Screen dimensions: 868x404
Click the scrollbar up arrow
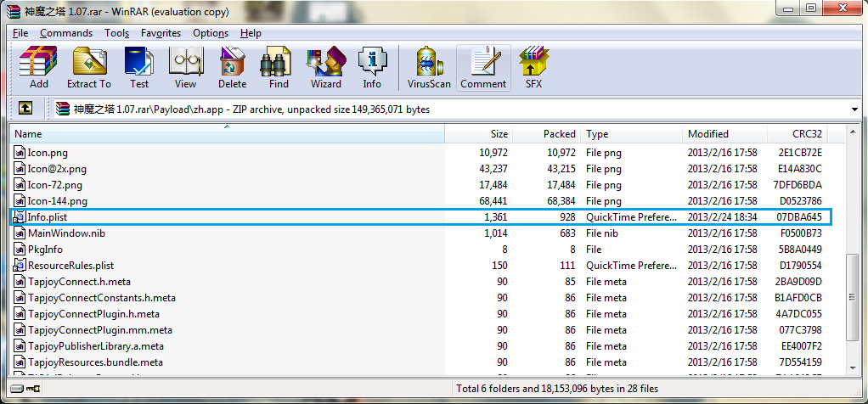(853, 132)
